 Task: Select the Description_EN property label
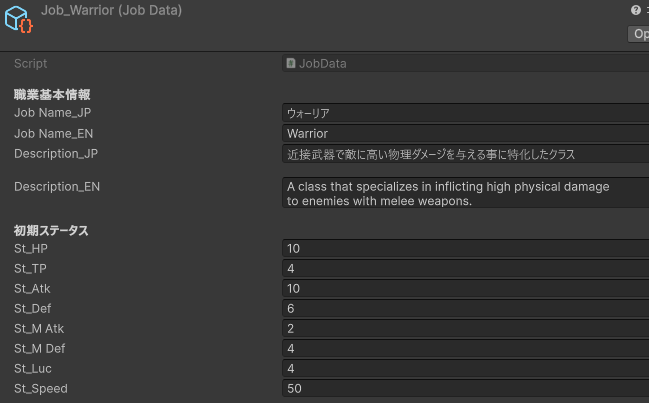[57, 187]
